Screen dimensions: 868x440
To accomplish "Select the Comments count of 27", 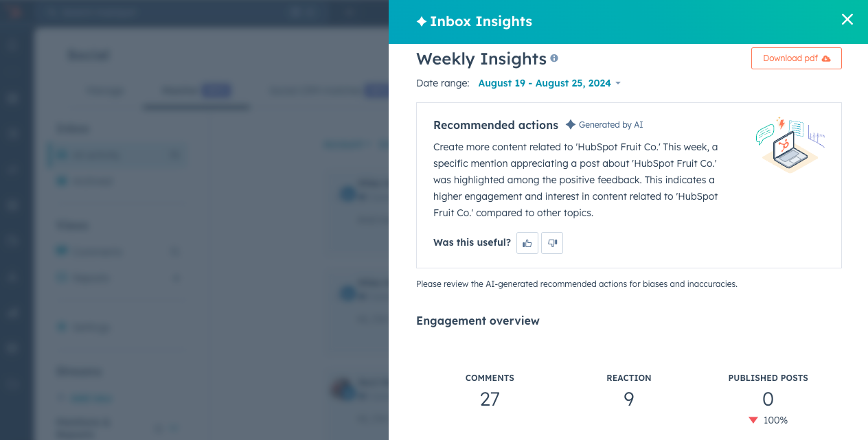I will pos(490,399).
